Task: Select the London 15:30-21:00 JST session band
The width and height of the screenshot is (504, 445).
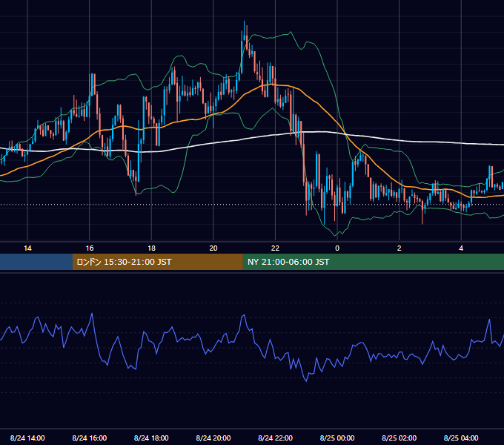Action: pyautogui.click(x=157, y=262)
